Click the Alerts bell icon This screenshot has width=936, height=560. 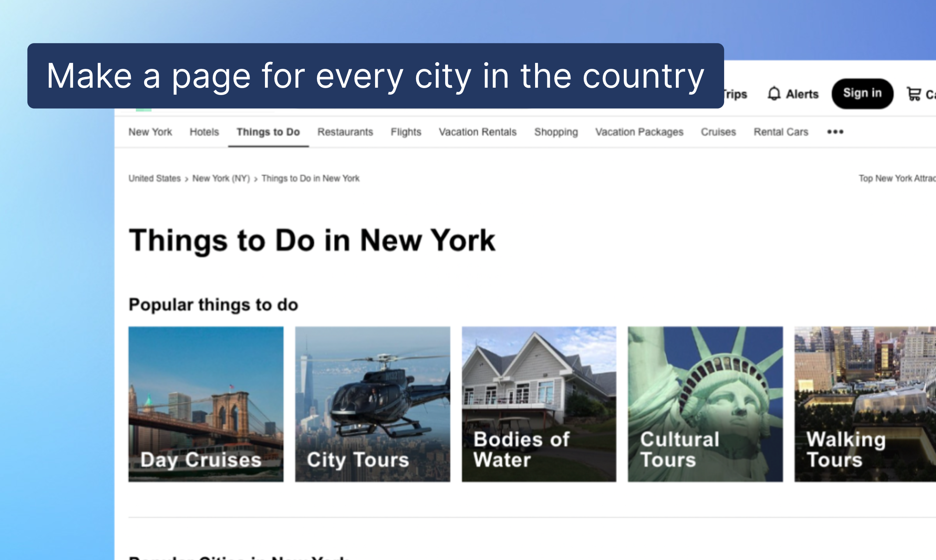pos(774,94)
